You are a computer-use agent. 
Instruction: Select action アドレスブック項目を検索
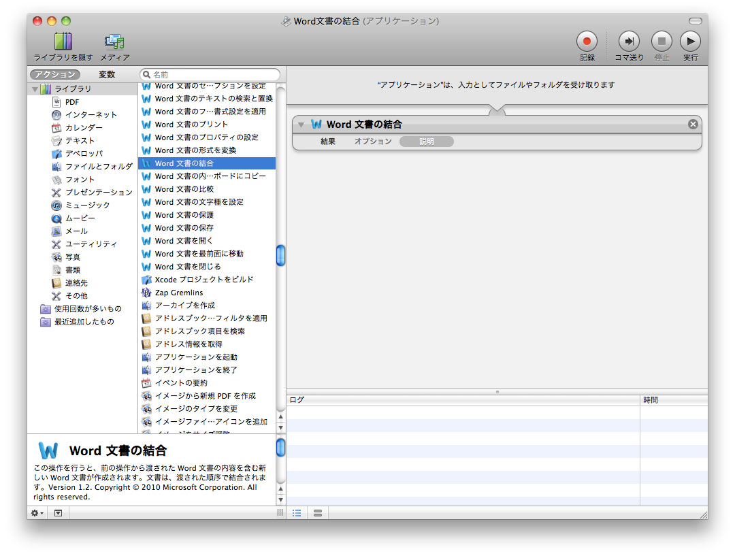(207, 331)
